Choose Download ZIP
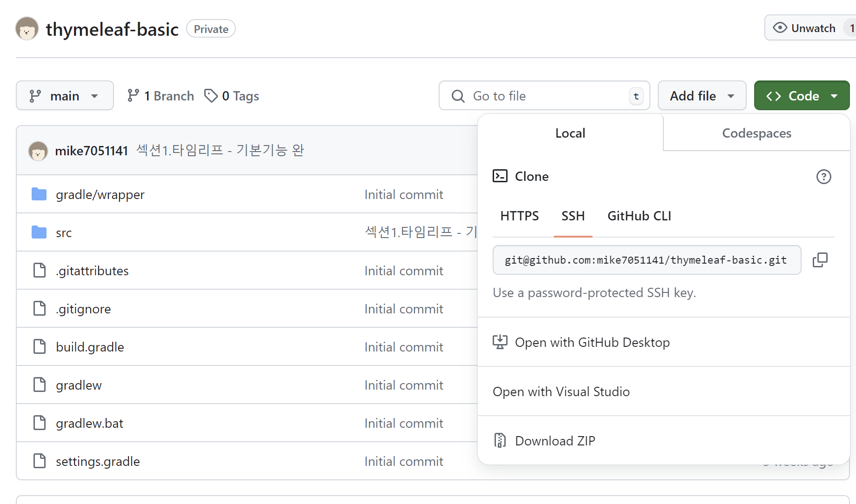Viewport: 856px width, 504px height. click(x=664, y=440)
